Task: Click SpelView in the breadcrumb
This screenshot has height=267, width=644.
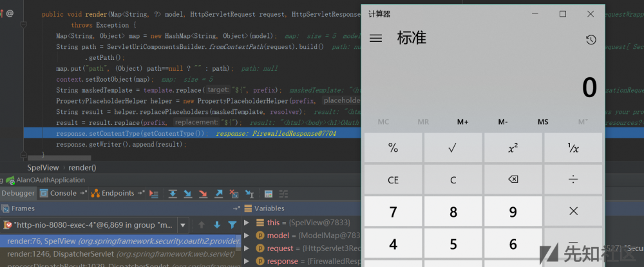Action: 43,167
